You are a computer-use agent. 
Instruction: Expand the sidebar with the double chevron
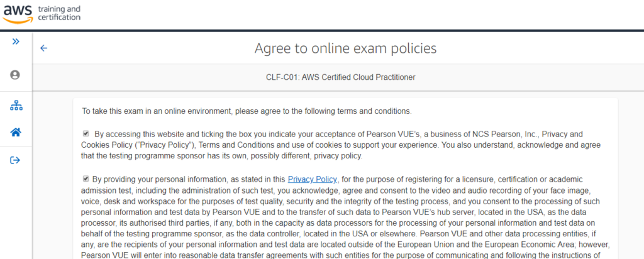(16, 41)
